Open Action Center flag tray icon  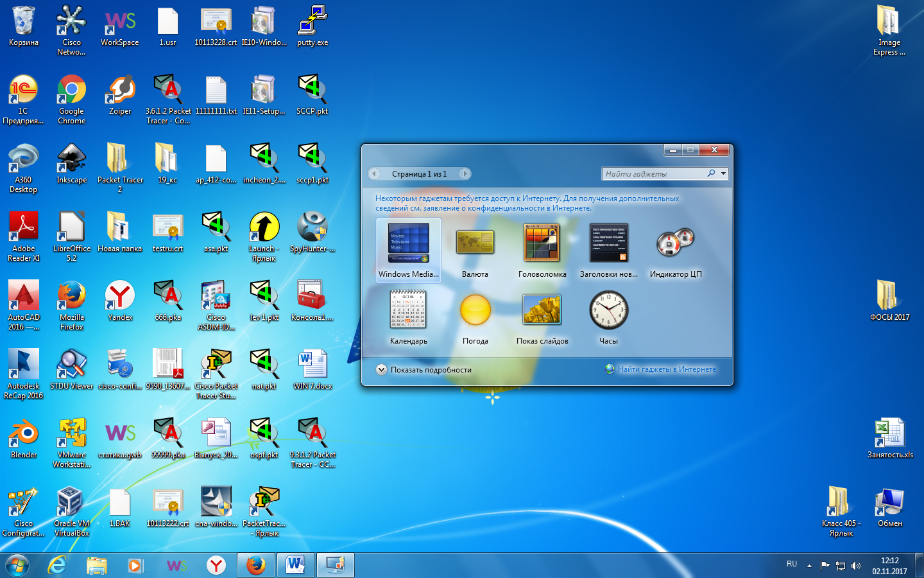[825, 566]
